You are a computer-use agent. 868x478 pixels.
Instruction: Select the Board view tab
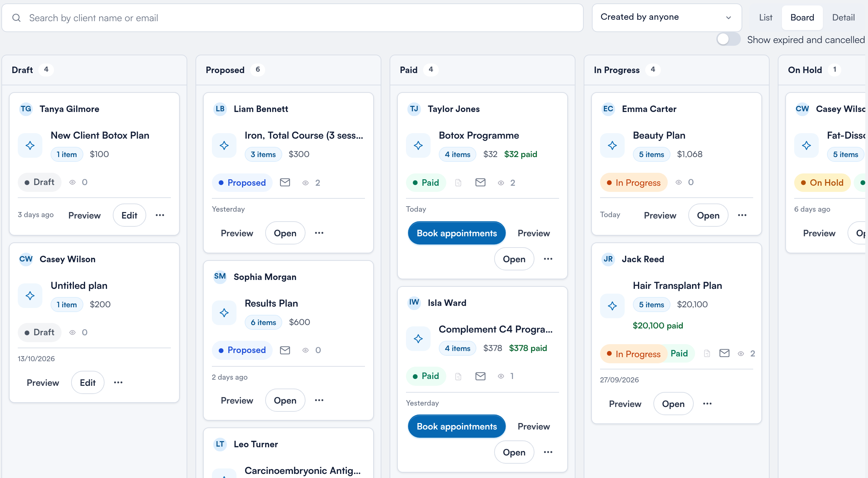tap(802, 17)
